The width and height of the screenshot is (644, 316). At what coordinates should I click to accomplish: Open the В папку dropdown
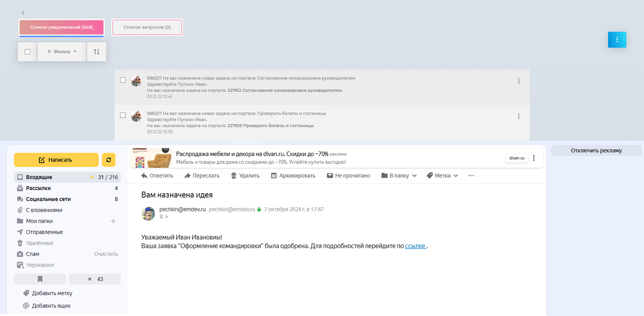(x=399, y=176)
